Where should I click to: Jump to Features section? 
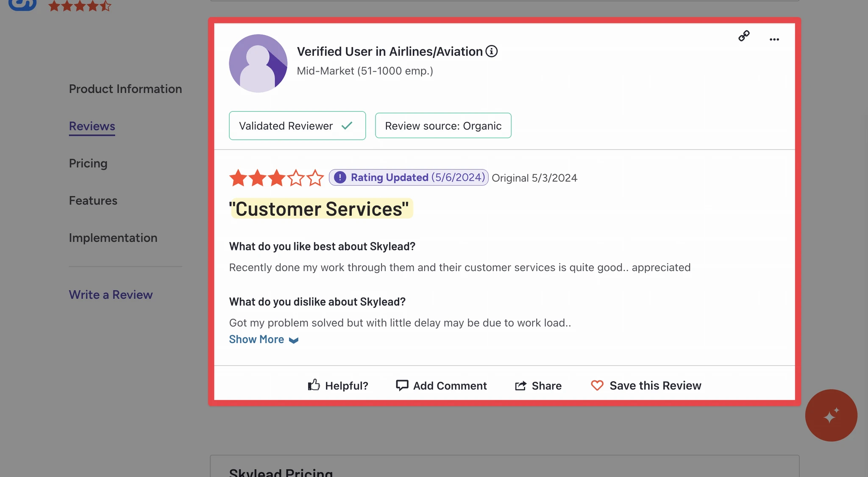(93, 201)
